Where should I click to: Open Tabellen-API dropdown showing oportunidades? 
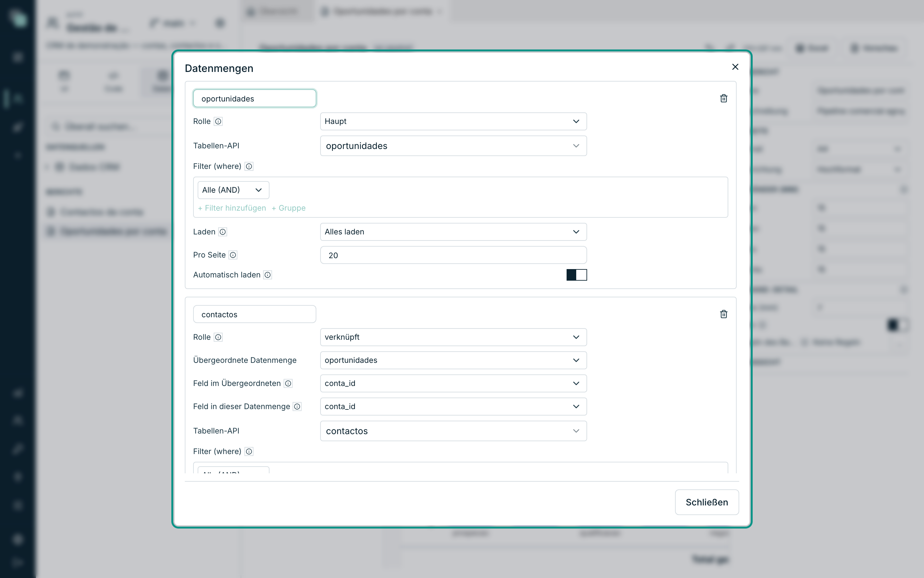pos(453,146)
